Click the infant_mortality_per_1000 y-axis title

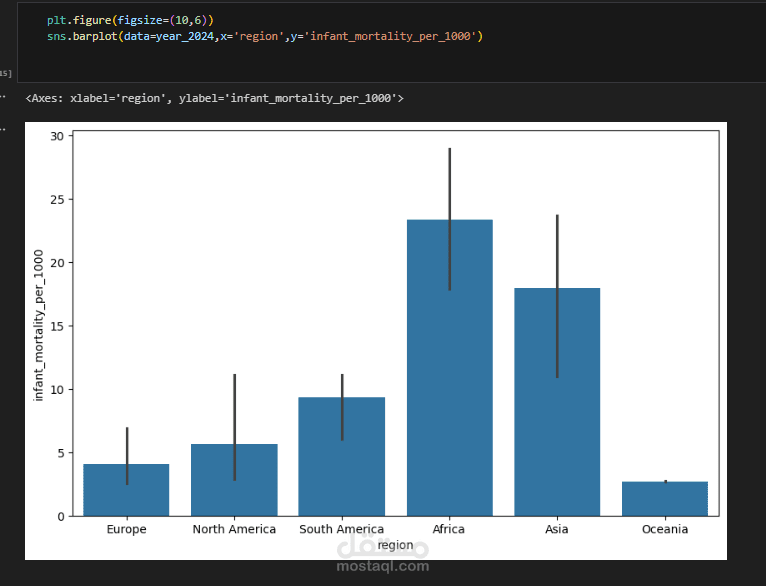pyautogui.click(x=40, y=326)
